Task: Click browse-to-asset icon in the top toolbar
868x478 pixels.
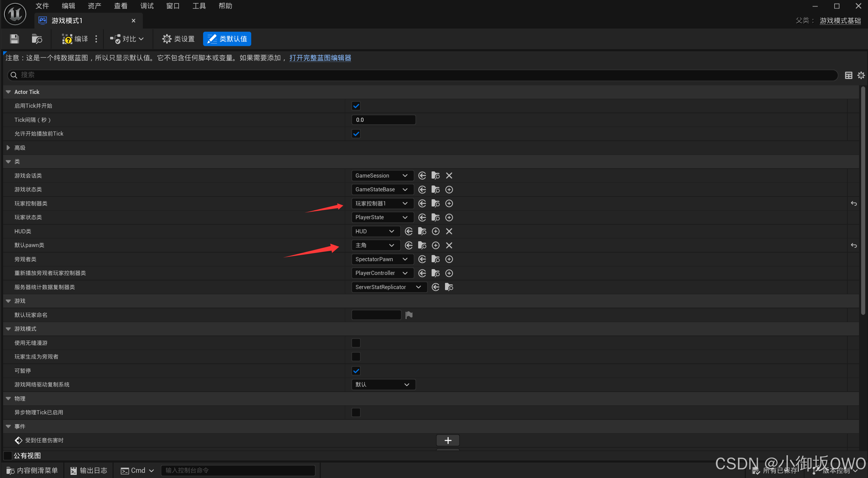Action: coord(36,39)
